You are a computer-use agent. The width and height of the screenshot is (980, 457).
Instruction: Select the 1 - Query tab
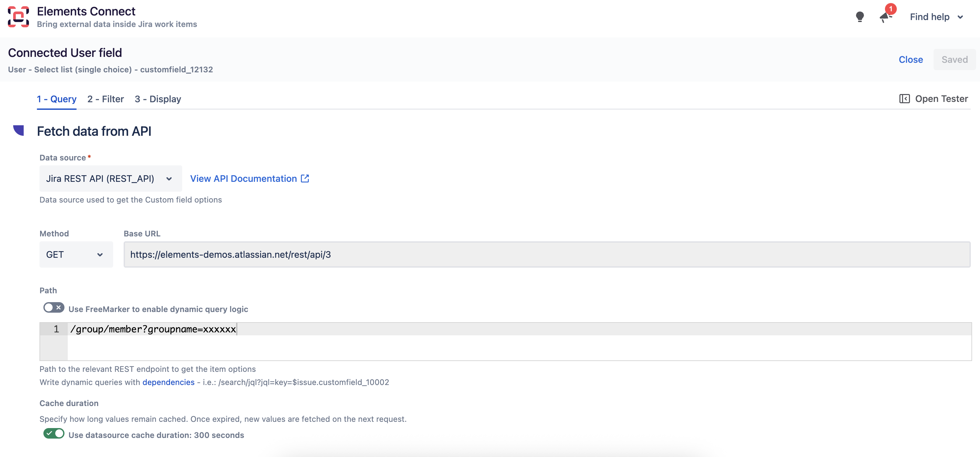tap(57, 99)
